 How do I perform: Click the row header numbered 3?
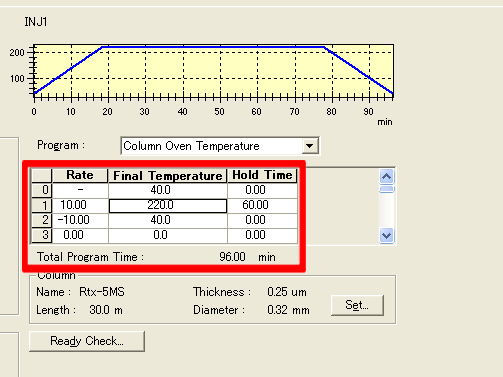pos(42,235)
